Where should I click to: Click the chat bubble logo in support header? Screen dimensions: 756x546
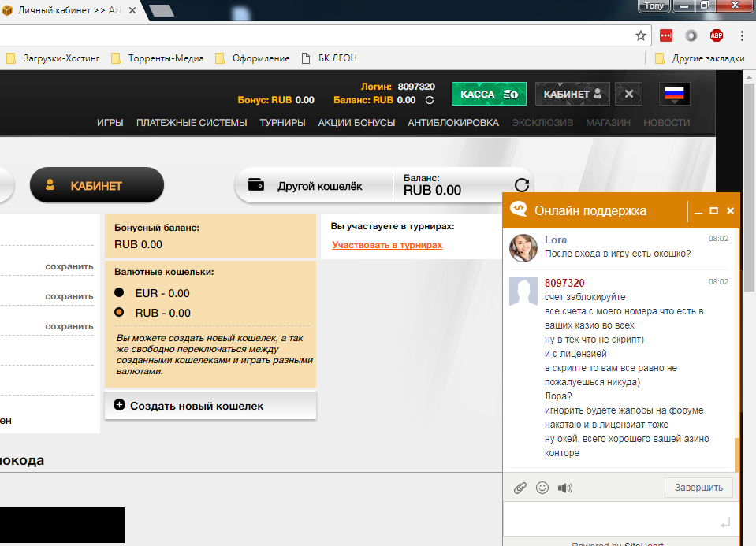(x=519, y=209)
